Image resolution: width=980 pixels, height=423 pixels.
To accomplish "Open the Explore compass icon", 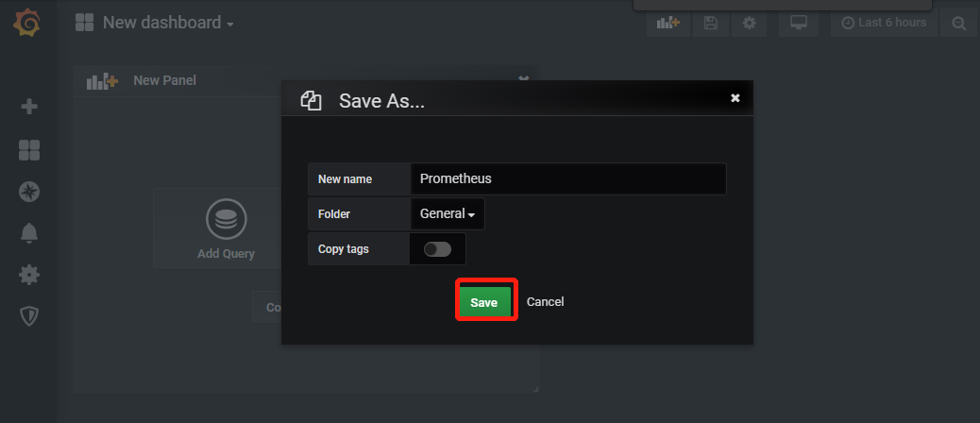I will pos(29,191).
